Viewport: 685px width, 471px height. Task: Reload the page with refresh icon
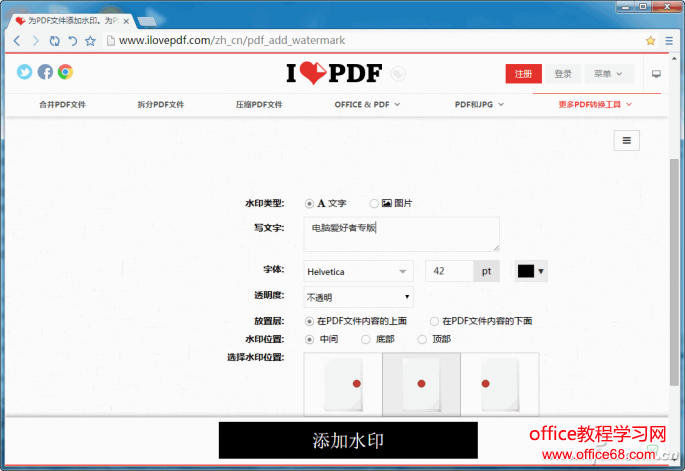point(54,41)
